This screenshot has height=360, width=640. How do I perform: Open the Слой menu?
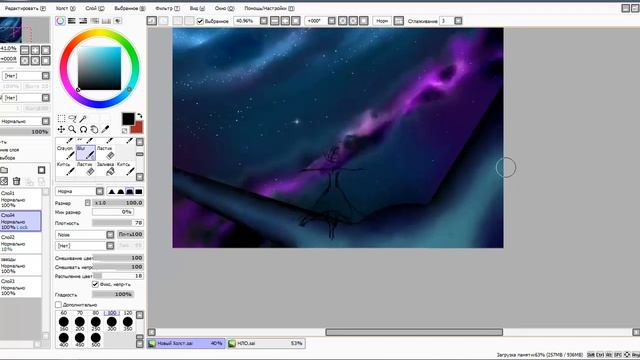[x=95, y=8]
